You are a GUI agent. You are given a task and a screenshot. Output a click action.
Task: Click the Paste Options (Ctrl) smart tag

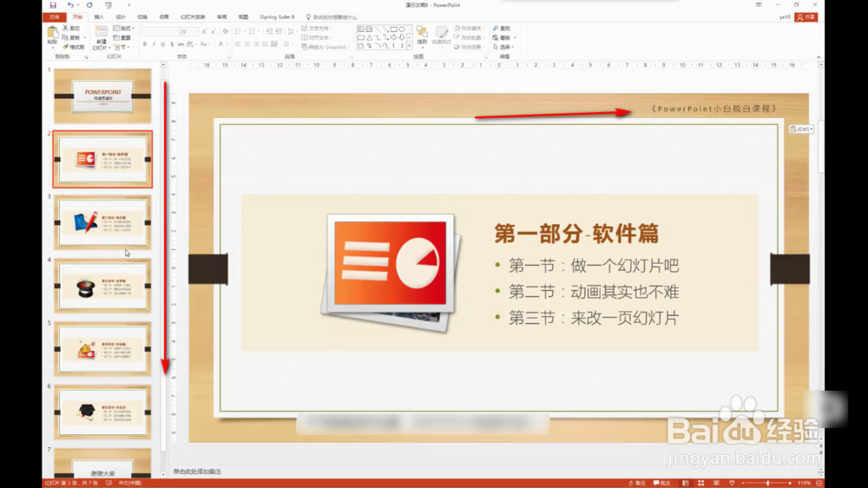pyautogui.click(x=801, y=129)
